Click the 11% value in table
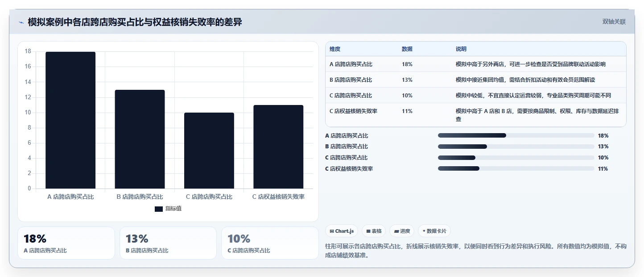 (407, 111)
